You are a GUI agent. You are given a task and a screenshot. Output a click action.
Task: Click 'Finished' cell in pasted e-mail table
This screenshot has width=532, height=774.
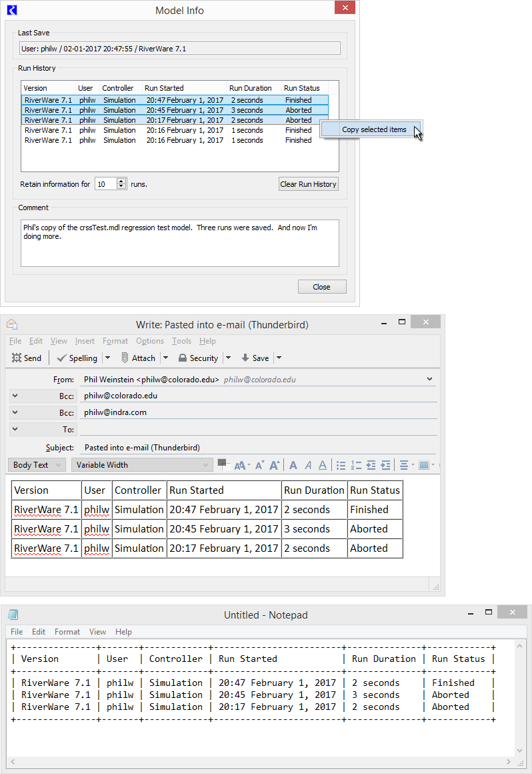click(x=375, y=510)
